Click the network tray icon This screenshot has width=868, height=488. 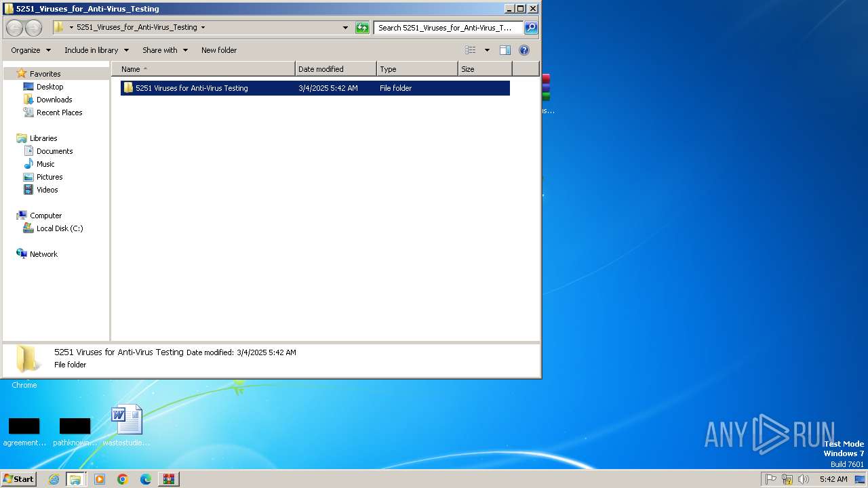[787, 479]
